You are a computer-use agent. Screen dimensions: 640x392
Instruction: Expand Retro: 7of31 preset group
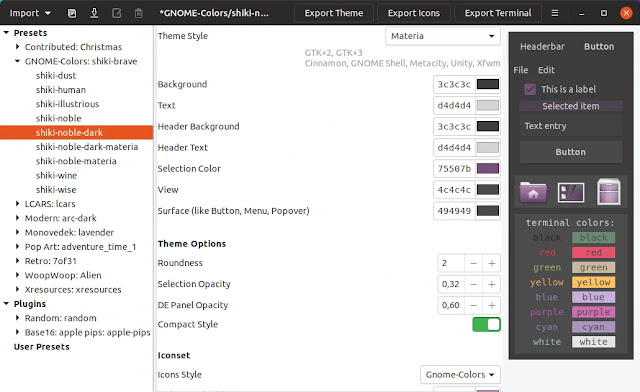(x=17, y=261)
